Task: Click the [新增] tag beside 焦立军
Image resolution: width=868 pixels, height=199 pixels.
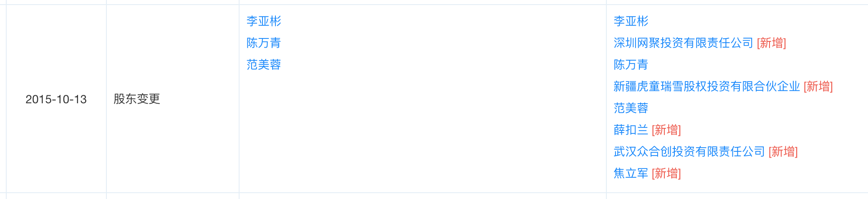Action: 666,173
